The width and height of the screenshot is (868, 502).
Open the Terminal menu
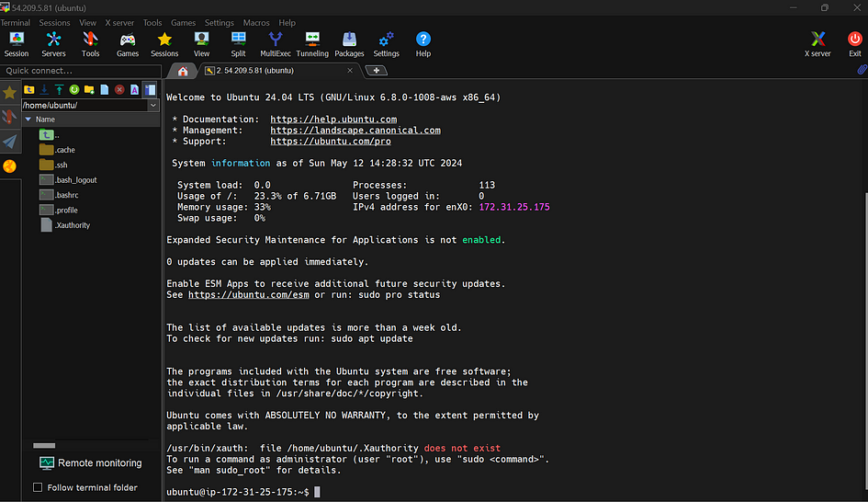(15, 23)
